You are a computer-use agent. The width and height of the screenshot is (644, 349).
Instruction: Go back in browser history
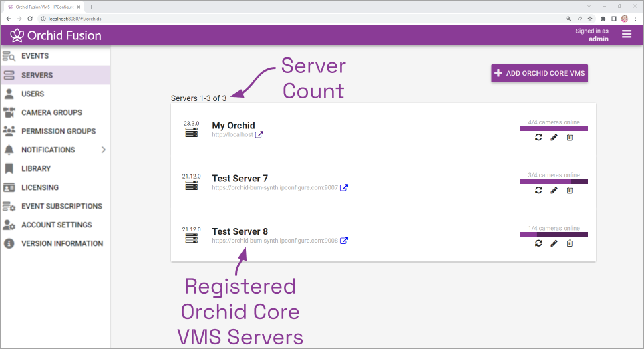9,19
